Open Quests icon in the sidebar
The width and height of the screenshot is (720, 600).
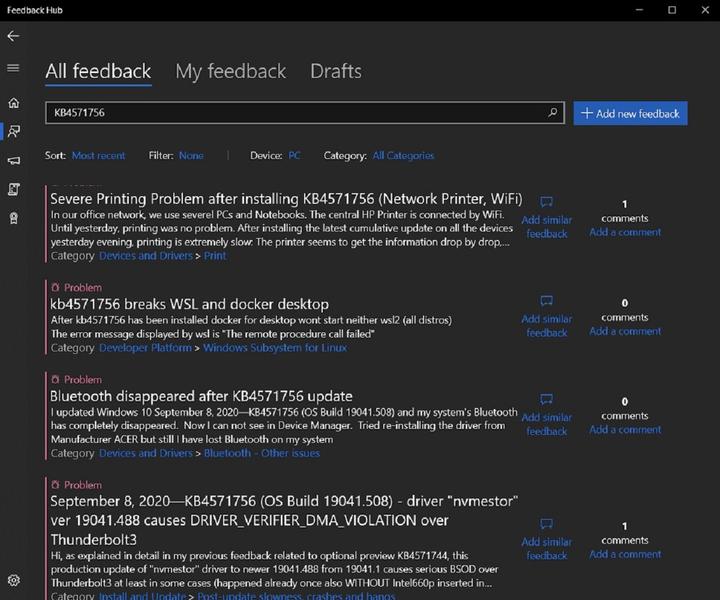click(13, 189)
